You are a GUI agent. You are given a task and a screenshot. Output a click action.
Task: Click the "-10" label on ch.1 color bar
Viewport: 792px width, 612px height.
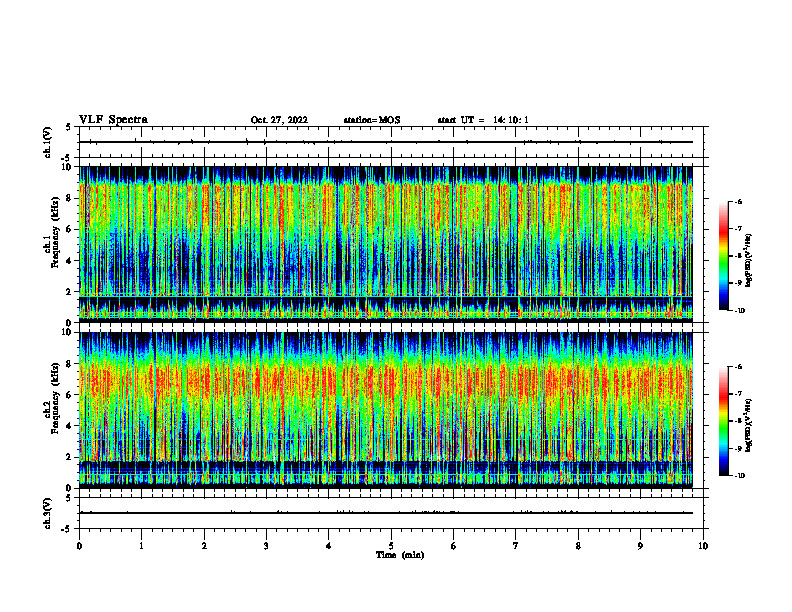tap(739, 311)
